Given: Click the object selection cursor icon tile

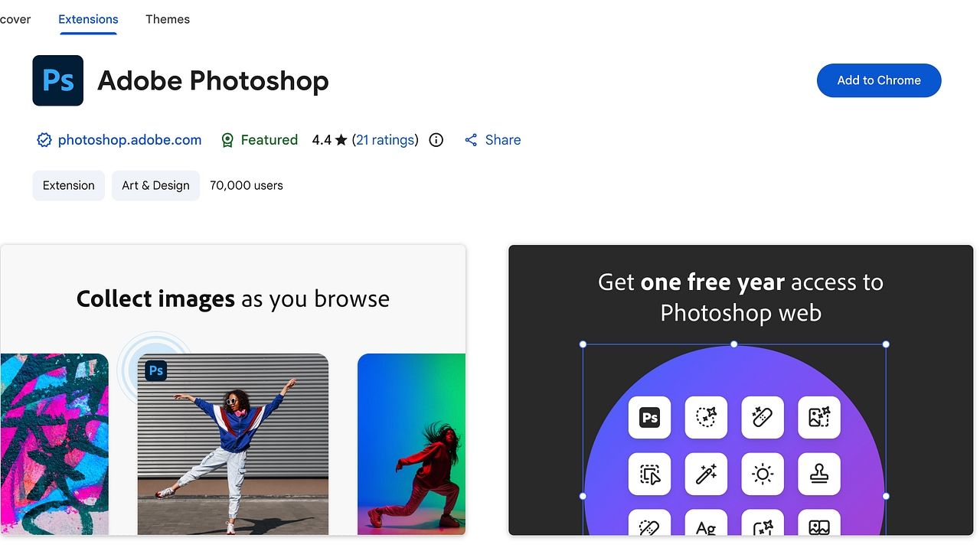Looking at the screenshot, I should click(649, 474).
